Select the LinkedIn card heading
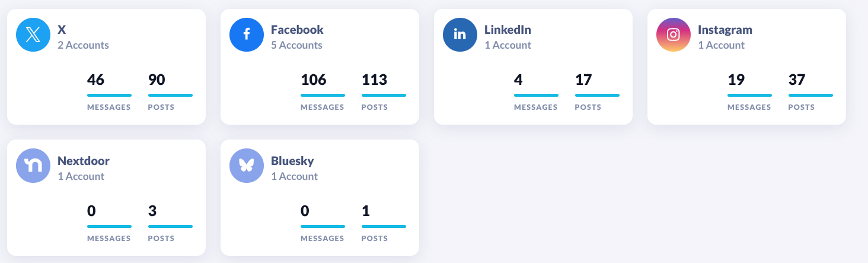The height and width of the screenshot is (263, 868). pyautogui.click(x=508, y=30)
